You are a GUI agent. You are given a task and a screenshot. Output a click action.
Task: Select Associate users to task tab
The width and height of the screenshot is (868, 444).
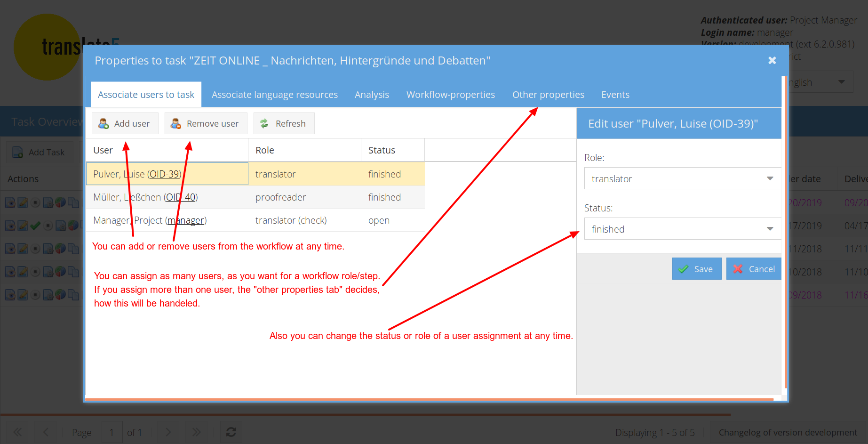(x=146, y=95)
